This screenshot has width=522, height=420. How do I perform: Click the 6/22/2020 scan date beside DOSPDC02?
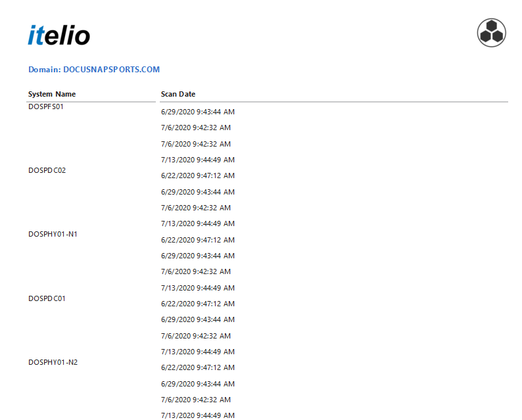(197, 175)
